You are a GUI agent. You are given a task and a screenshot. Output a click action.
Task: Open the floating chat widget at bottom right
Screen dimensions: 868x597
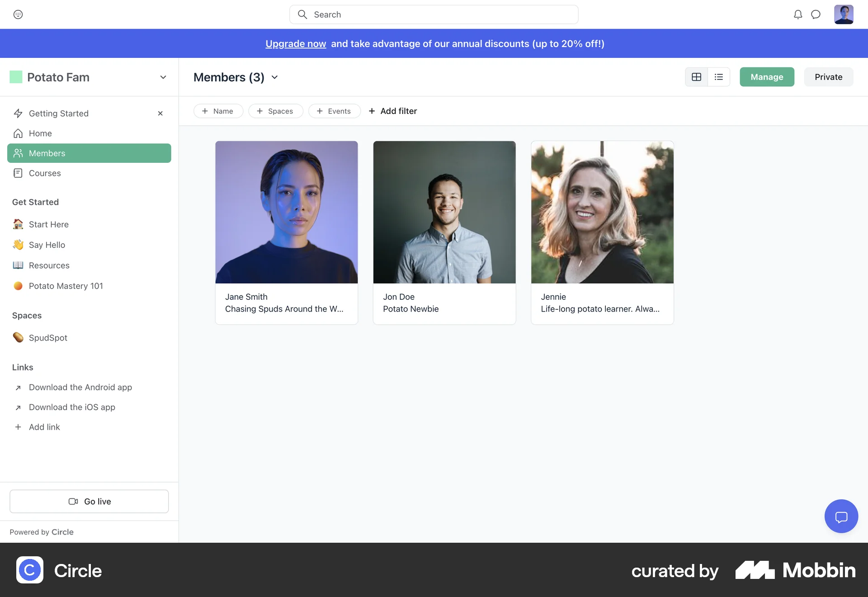point(841,516)
